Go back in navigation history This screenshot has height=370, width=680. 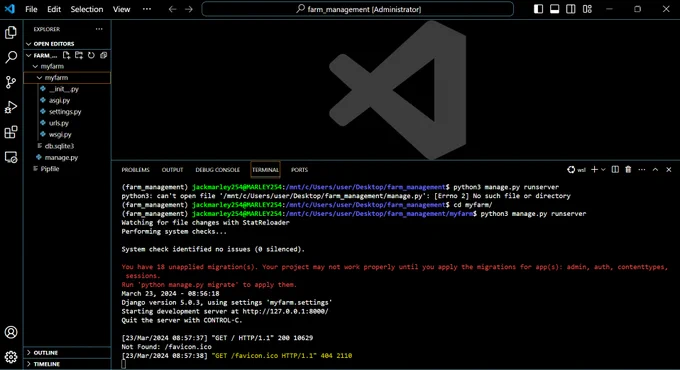(173, 9)
